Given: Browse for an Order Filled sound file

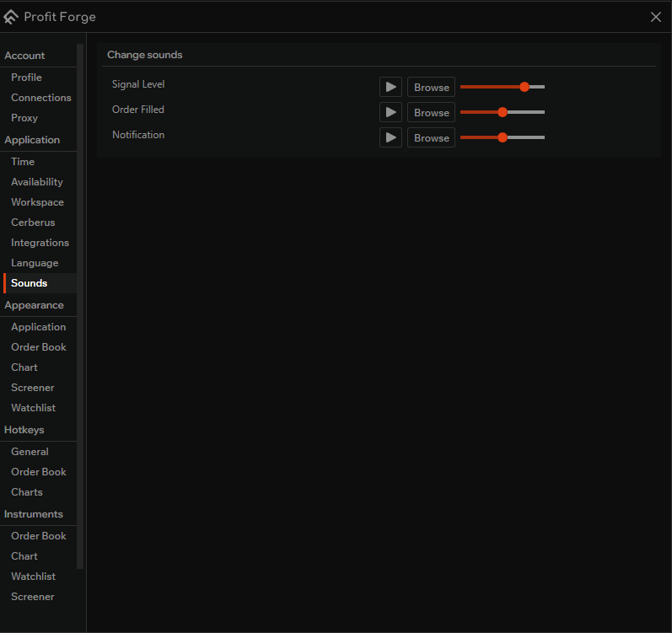Looking at the screenshot, I should (431, 113).
